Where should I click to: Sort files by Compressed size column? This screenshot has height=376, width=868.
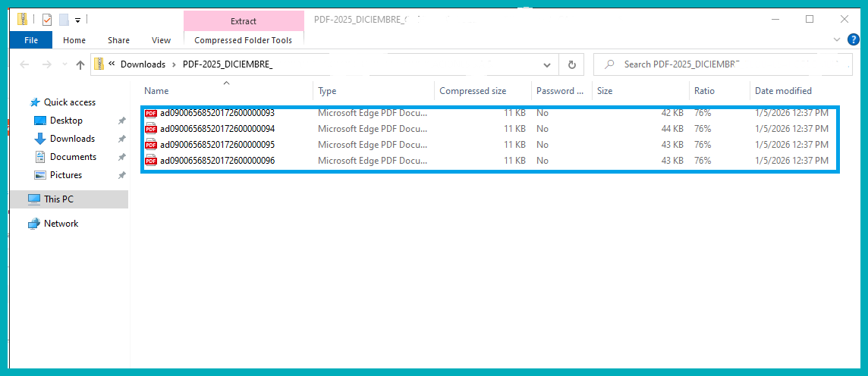(x=473, y=91)
